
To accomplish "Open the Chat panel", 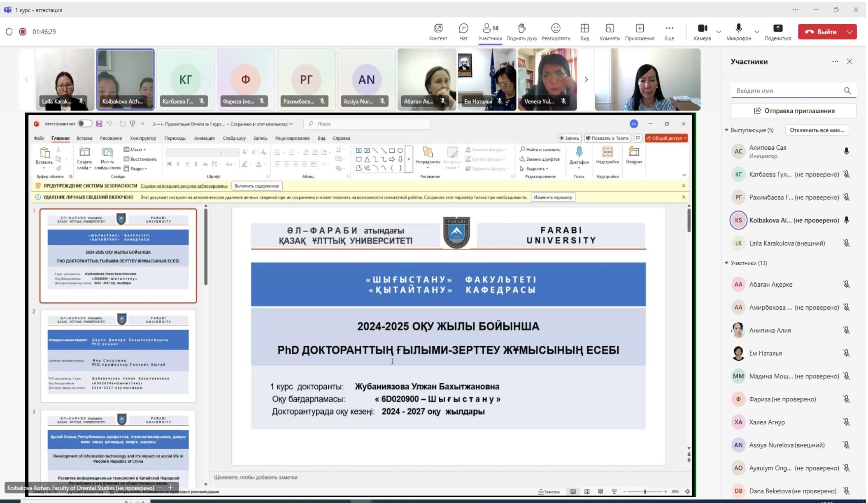I will 464,32.
